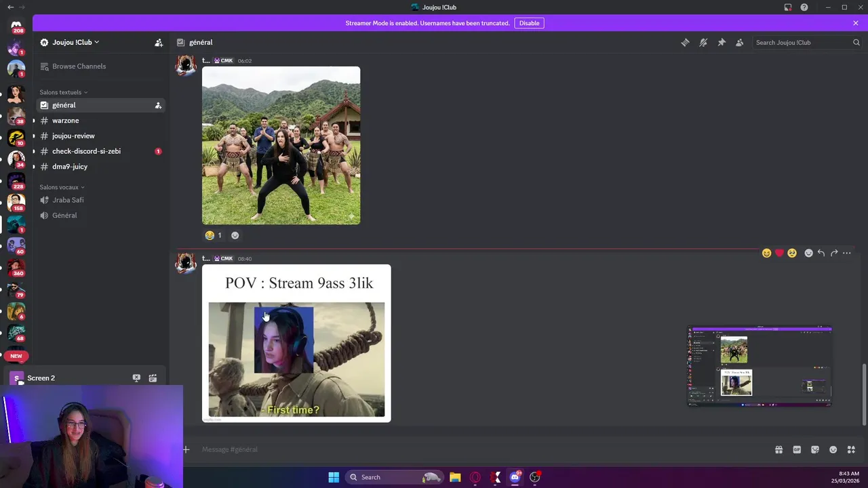Click the Screen 2 stream label
This screenshot has width=868, height=488.
(x=41, y=378)
